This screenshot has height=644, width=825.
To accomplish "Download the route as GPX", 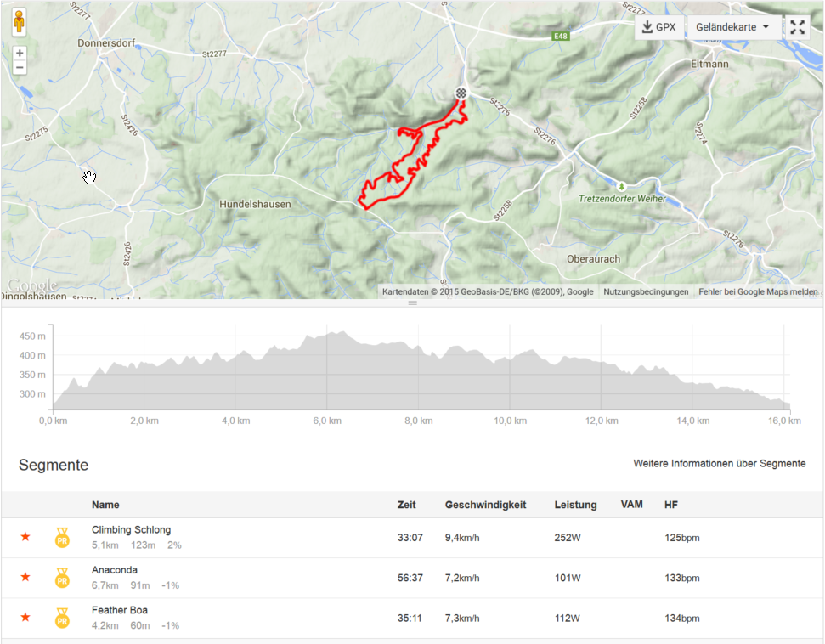I will coord(658,27).
